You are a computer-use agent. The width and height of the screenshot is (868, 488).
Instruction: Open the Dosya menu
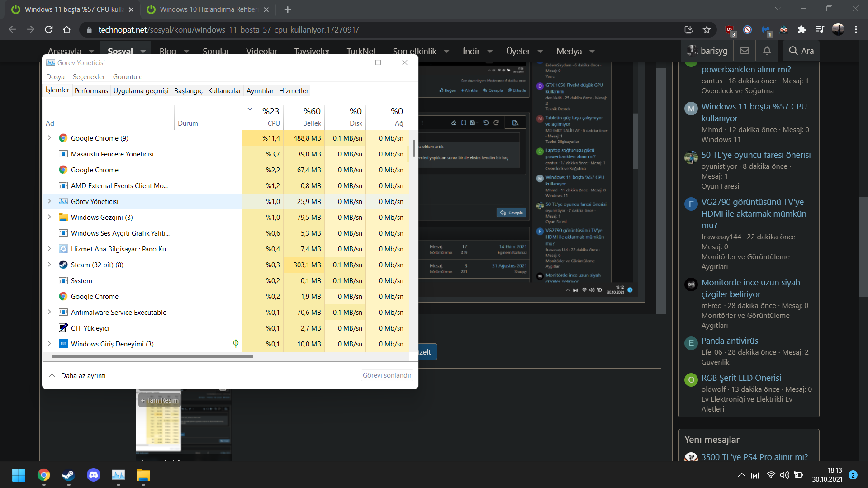tap(55, 77)
